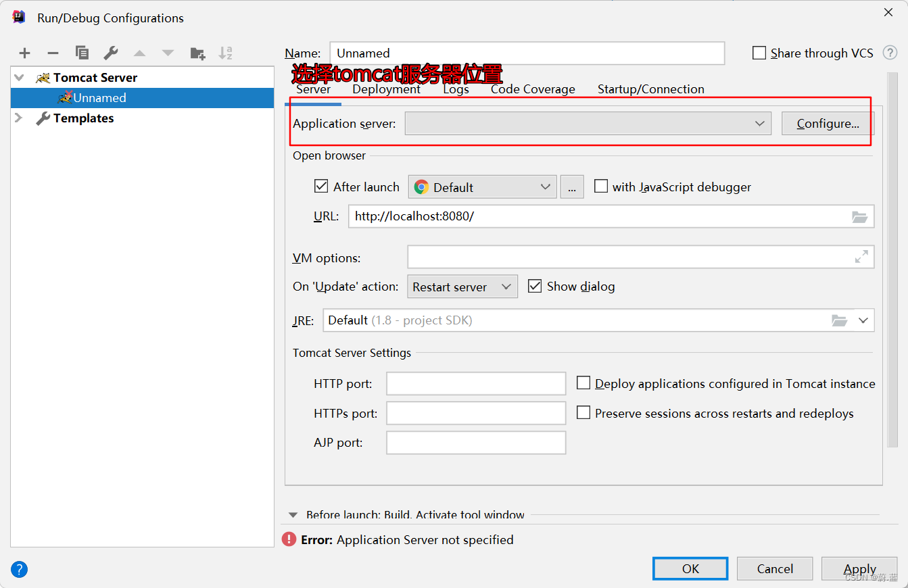
Task: Click the Name input field
Action: point(527,53)
